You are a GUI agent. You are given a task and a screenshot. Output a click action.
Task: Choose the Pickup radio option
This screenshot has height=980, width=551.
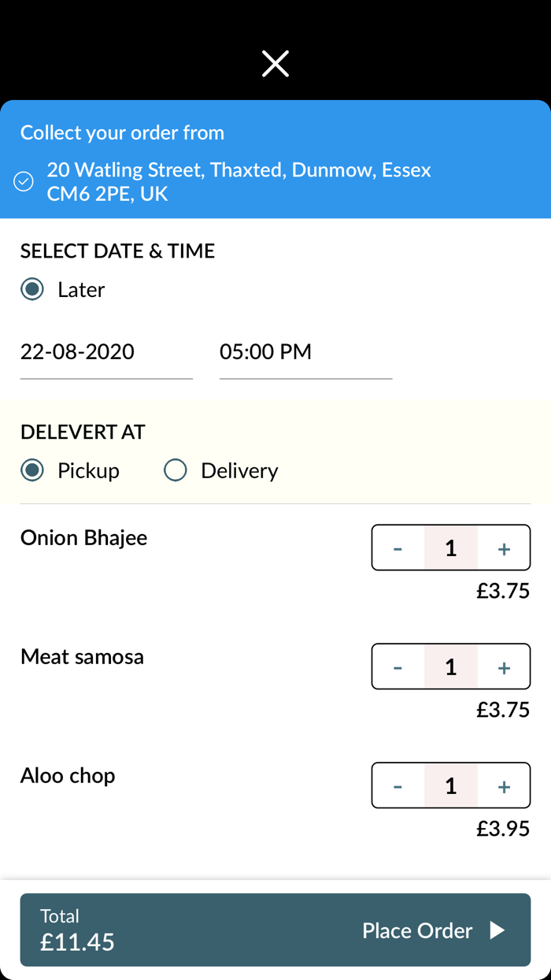(32, 470)
